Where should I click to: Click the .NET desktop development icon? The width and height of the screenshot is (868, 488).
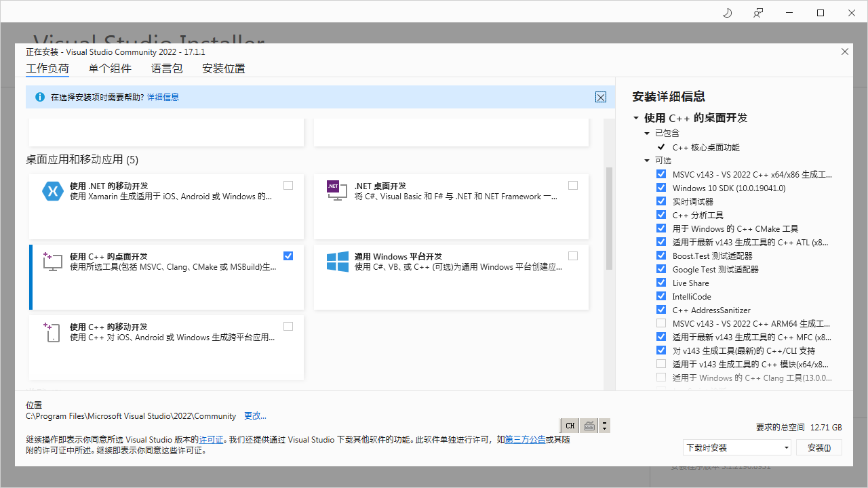pos(337,191)
